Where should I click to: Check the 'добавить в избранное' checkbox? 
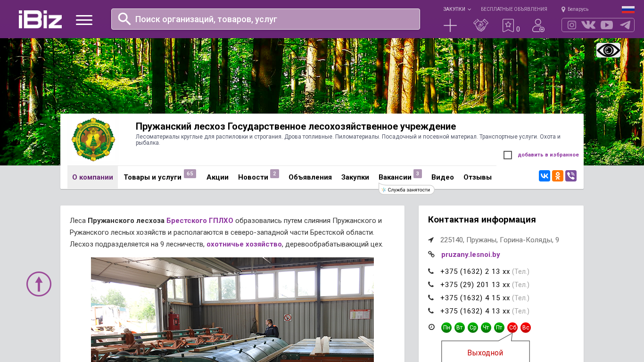click(508, 155)
